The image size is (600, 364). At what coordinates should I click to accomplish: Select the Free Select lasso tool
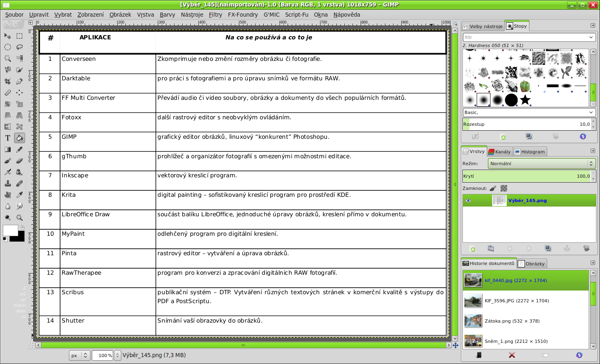pos(19,47)
